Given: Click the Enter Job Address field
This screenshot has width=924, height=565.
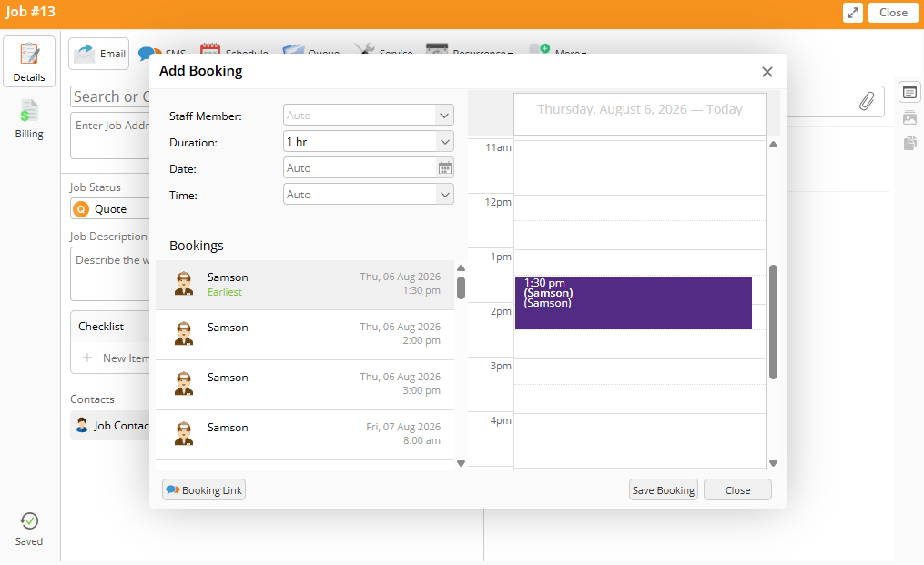Looking at the screenshot, I should click(110, 136).
